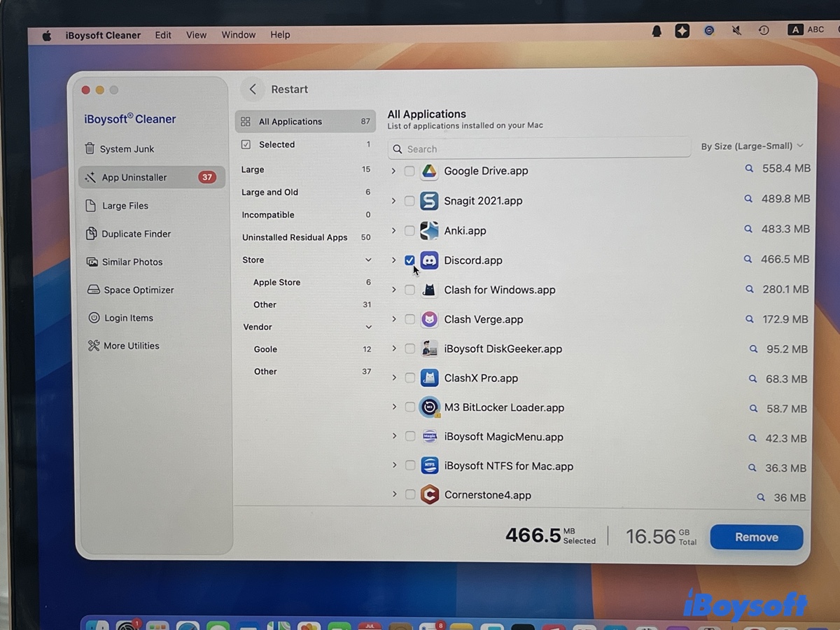Open the Duplicate Finder tool
This screenshot has height=630, width=840.
128,234
